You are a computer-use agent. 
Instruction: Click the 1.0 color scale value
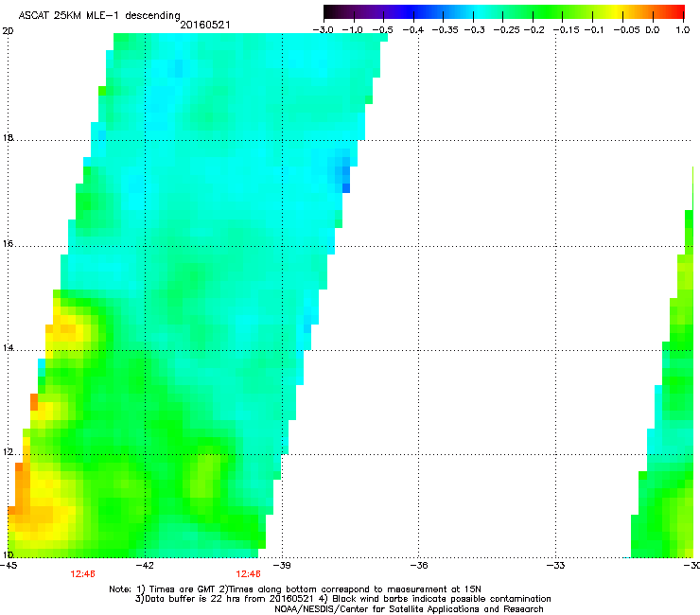pyautogui.click(x=683, y=30)
